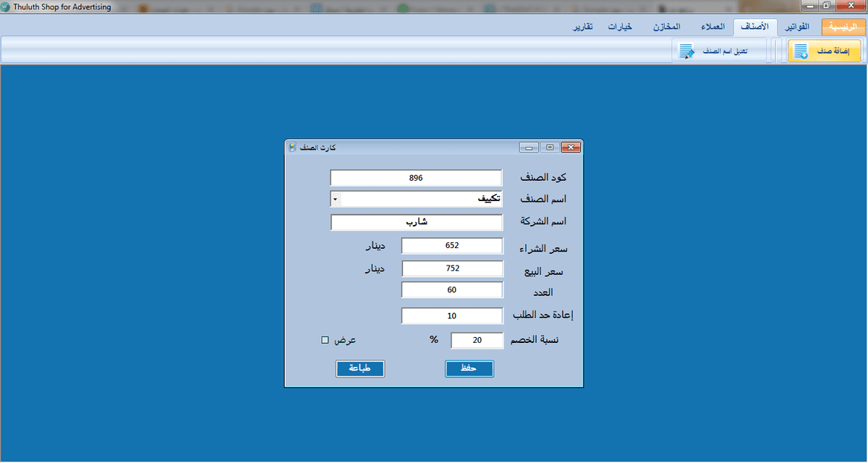The image size is (868, 463).
Task: Click the company name field showing شارب
Action: point(416,222)
